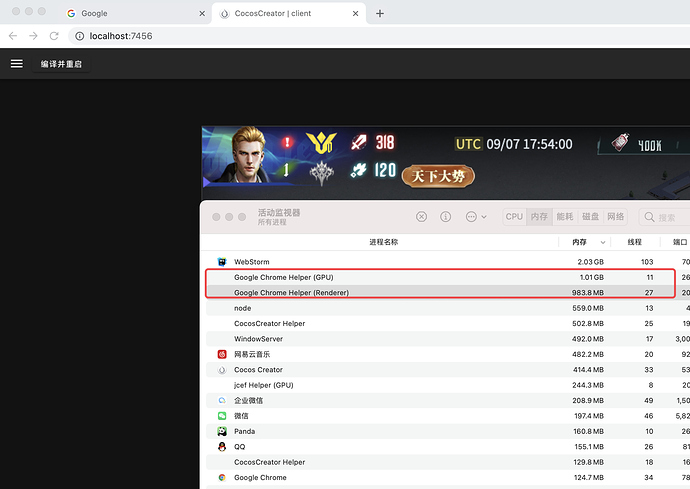Screen dimensions: 690x489
Task: Open the more options dropdown in Activity Monitor
Action: click(476, 217)
